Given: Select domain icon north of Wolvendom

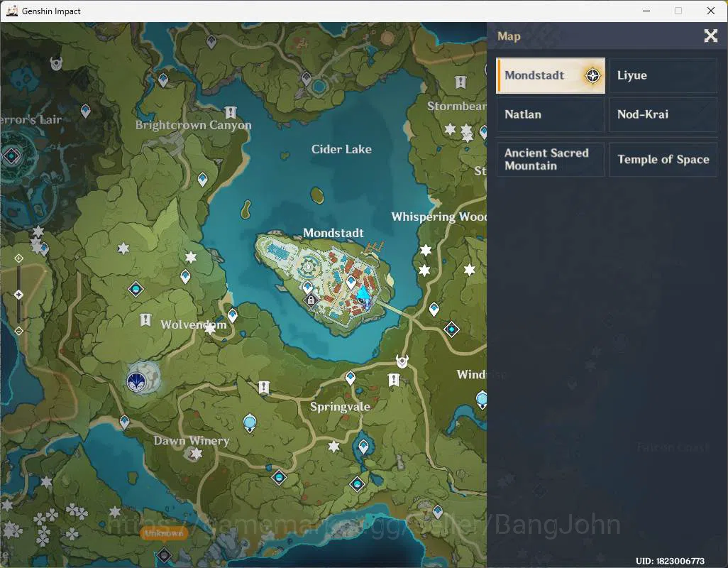Looking at the screenshot, I should (136, 290).
